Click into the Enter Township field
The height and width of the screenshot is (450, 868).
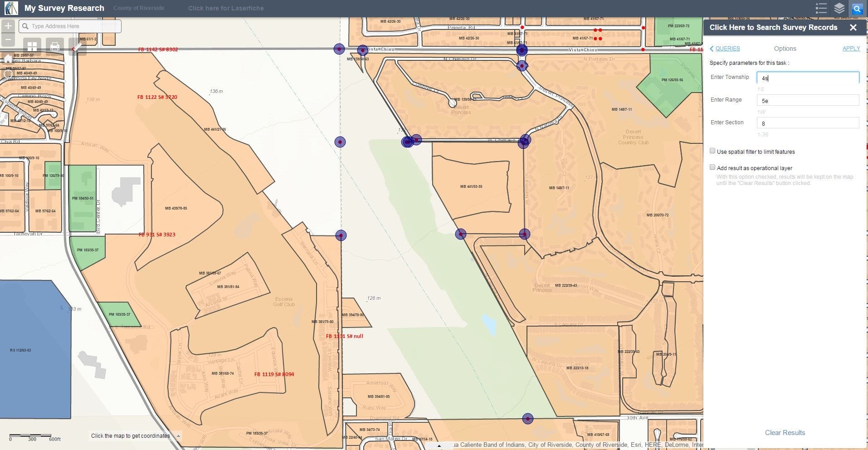(808, 78)
